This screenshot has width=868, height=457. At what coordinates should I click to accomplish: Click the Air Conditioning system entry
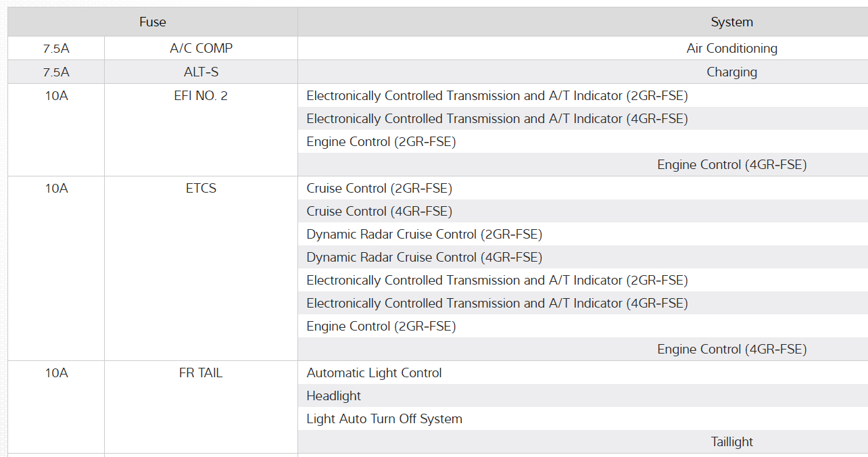[x=731, y=49]
